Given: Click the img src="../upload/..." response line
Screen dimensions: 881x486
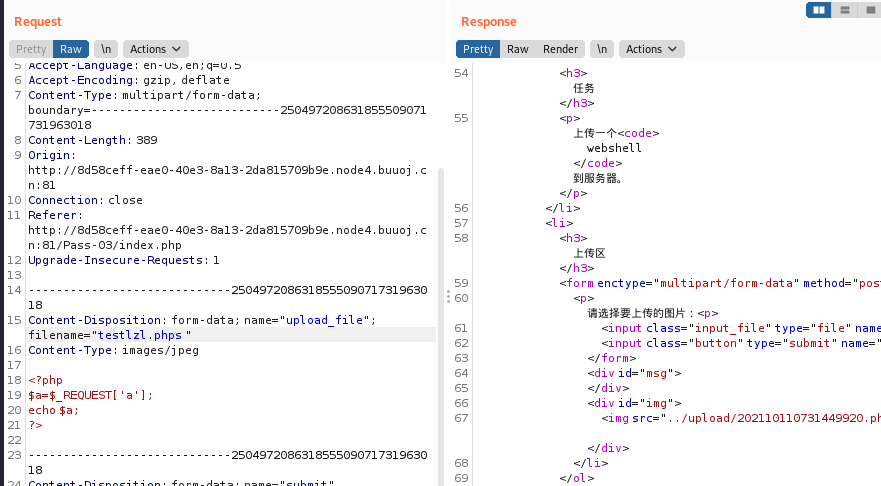Looking at the screenshot, I should pos(741,418).
